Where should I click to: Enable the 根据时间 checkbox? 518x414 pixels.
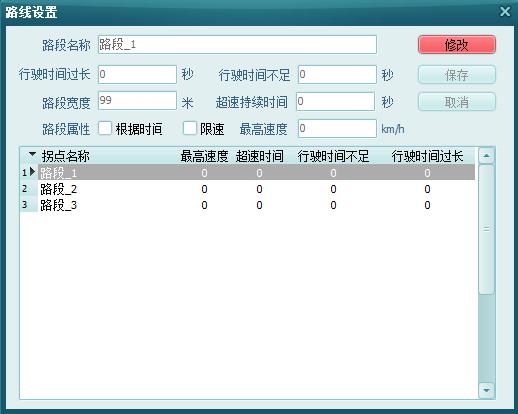(x=105, y=128)
